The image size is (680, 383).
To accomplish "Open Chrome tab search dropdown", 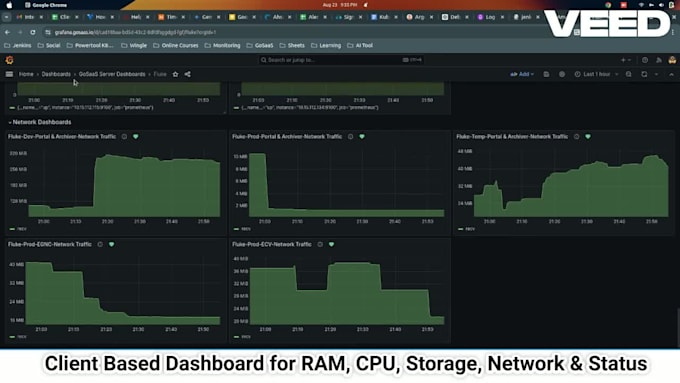I will coord(6,17).
